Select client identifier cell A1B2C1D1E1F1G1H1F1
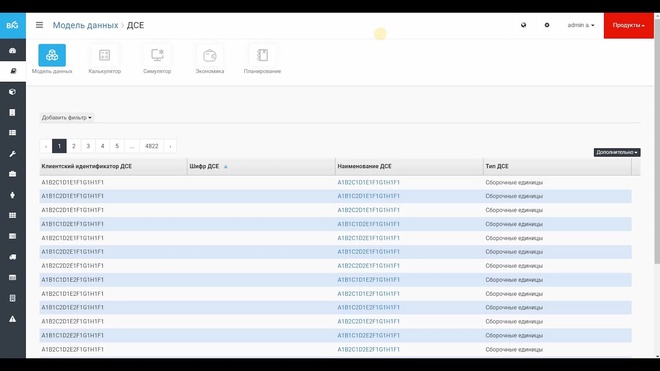 pos(72,182)
